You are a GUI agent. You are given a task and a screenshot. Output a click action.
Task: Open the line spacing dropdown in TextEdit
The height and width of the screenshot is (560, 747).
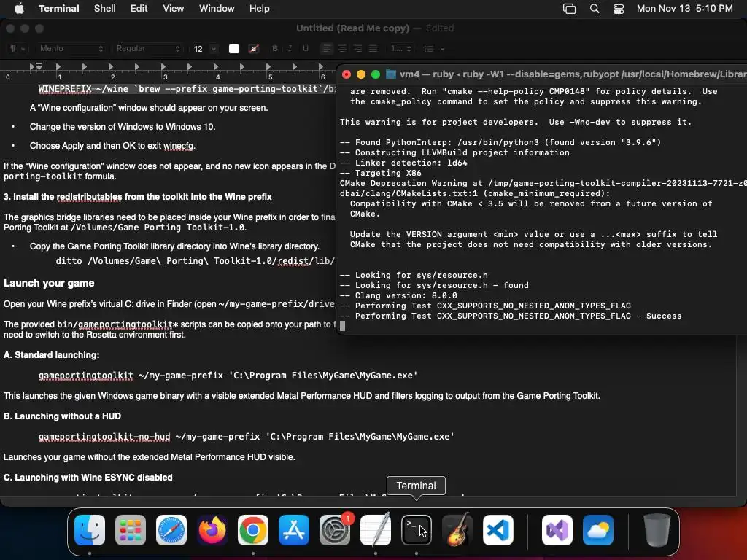400,49
